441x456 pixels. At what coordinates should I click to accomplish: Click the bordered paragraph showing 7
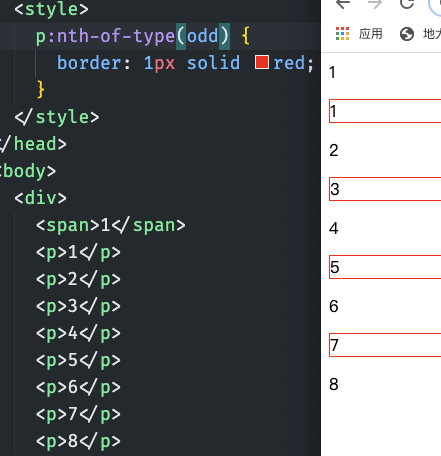tap(385, 345)
